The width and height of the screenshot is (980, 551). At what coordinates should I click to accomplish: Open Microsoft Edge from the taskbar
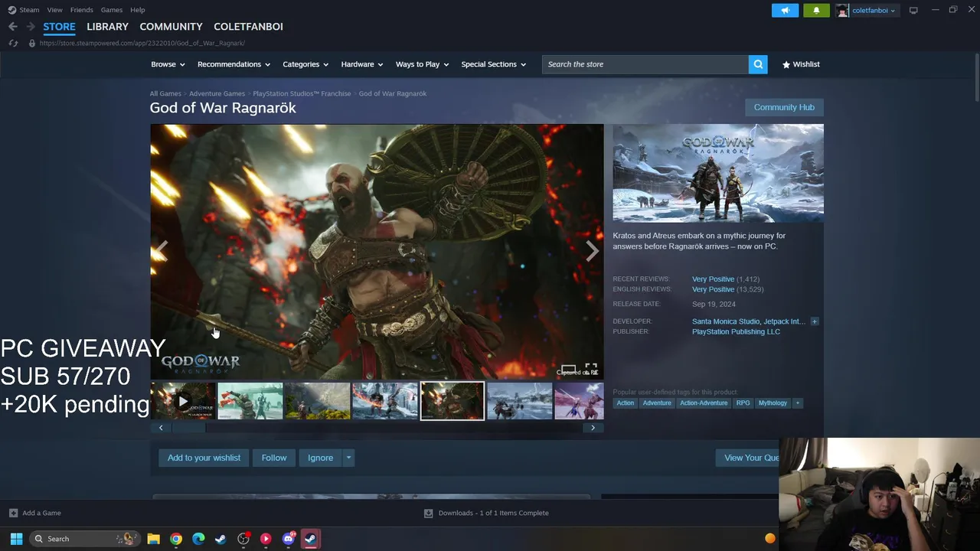198,539
